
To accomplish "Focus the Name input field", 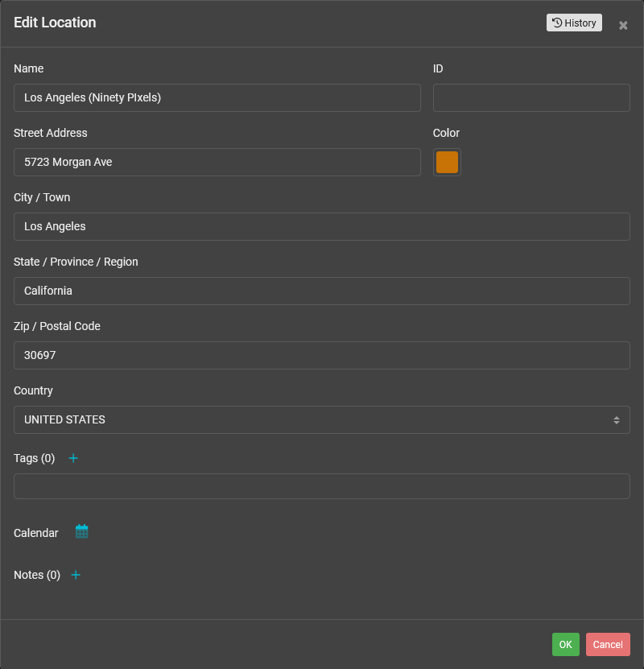I will coord(217,97).
